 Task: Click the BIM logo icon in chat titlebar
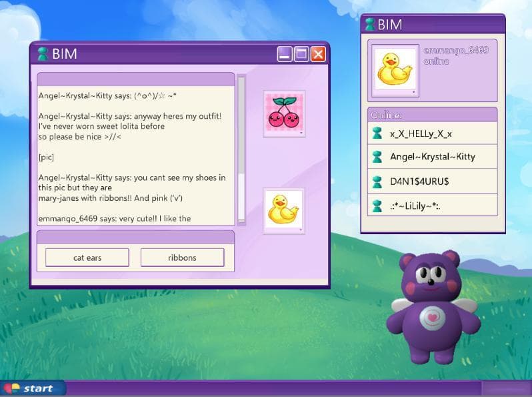pyautogui.click(x=43, y=54)
